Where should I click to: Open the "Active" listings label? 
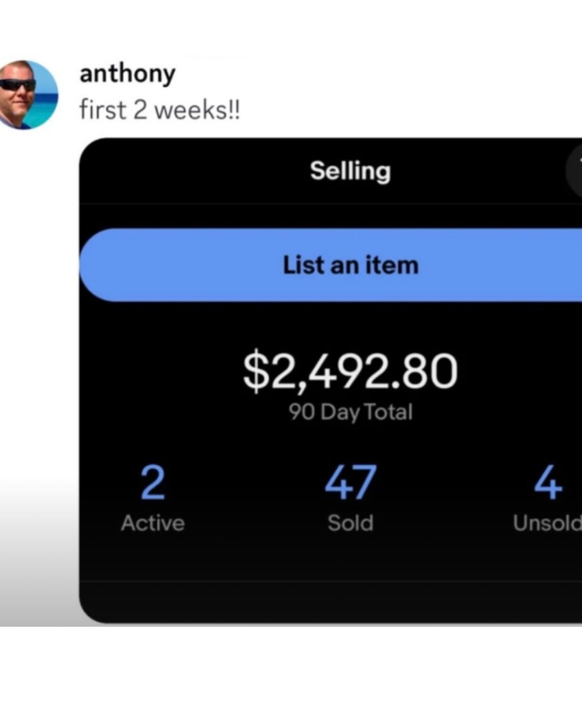(153, 523)
